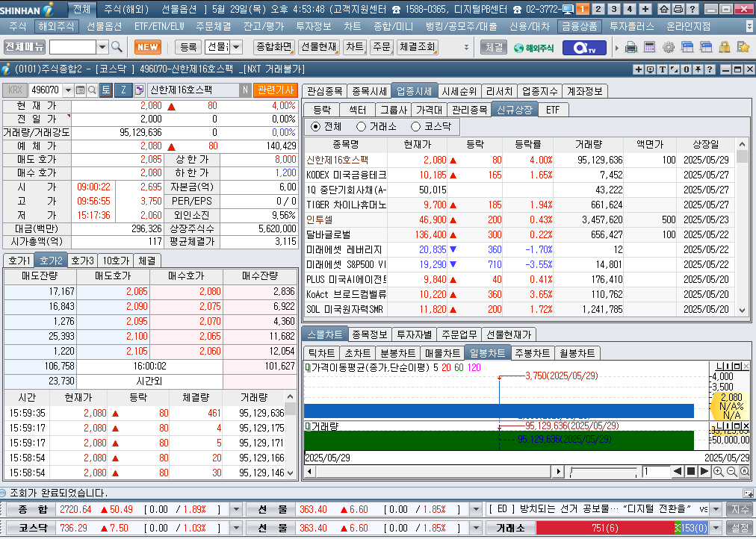Zoom out on the chart

click(x=731, y=472)
